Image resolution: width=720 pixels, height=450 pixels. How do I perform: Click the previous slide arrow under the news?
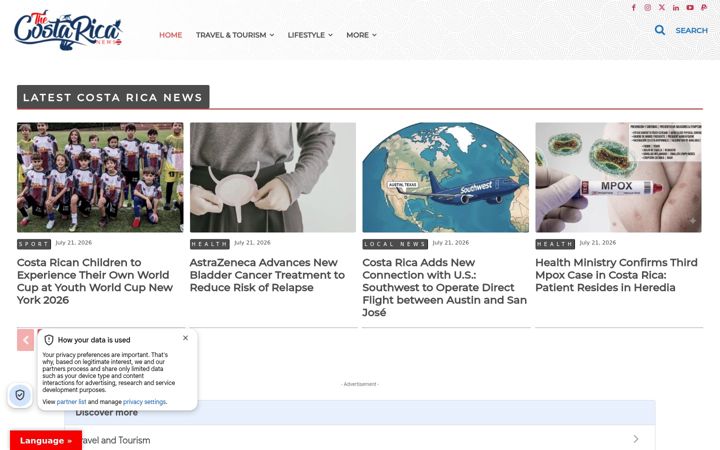[x=26, y=340]
